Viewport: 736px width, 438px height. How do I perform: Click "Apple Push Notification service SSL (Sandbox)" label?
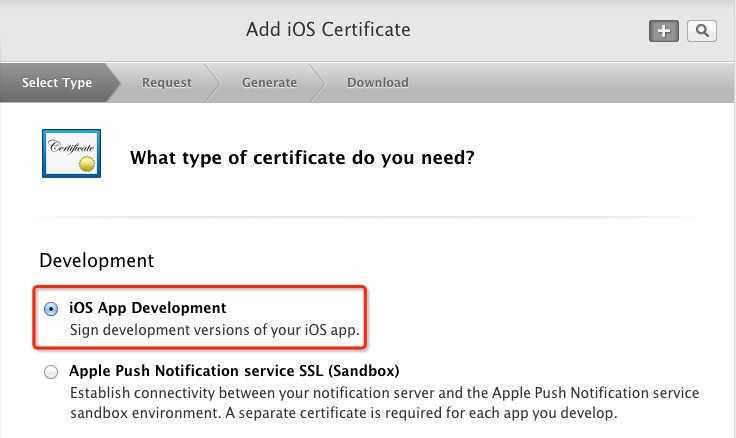[234, 371]
